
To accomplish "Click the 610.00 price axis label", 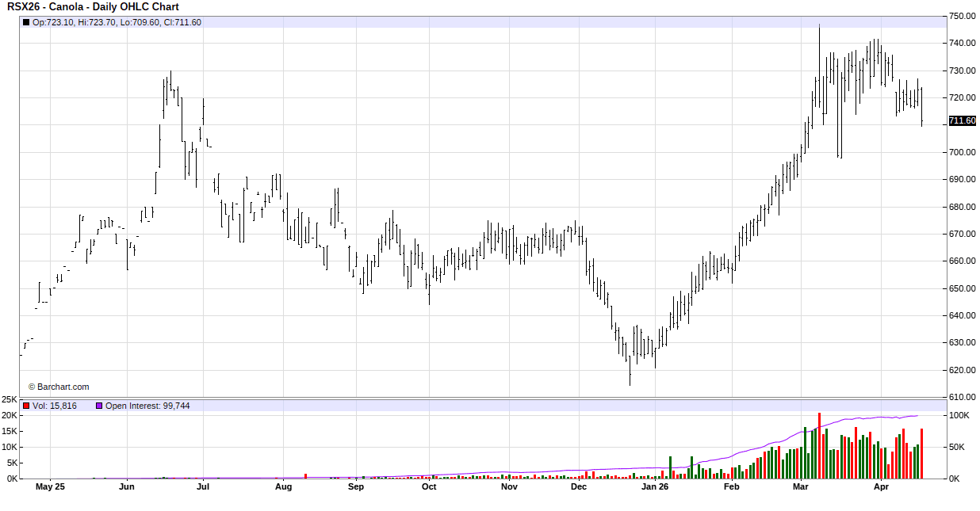I will point(962,397).
